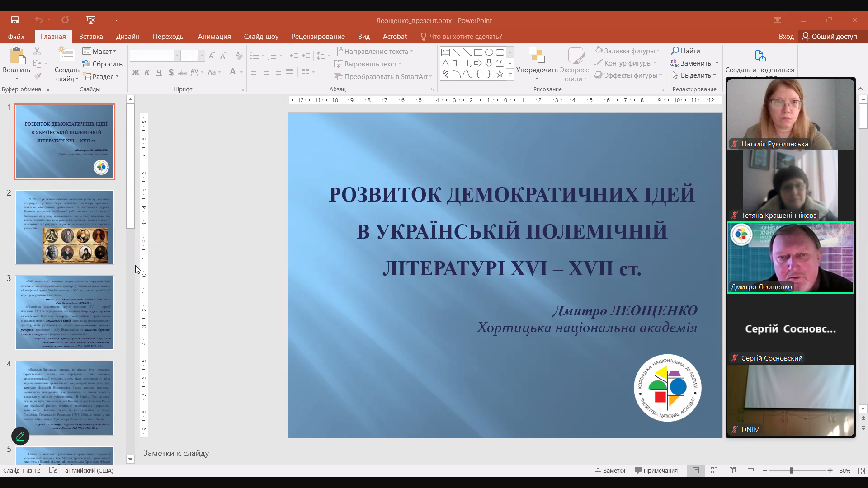Click fit slide to window icon
Viewport: 868px width, 488px height.
point(861,470)
